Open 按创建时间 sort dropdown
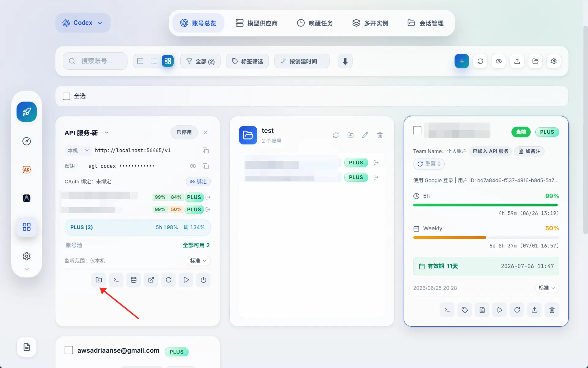This screenshot has height=368, width=588. click(x=302, y=61)
